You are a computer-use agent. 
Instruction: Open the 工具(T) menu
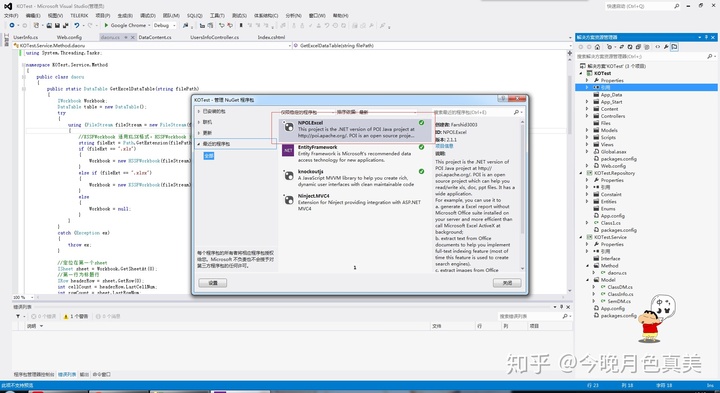(x=217, y=16)
